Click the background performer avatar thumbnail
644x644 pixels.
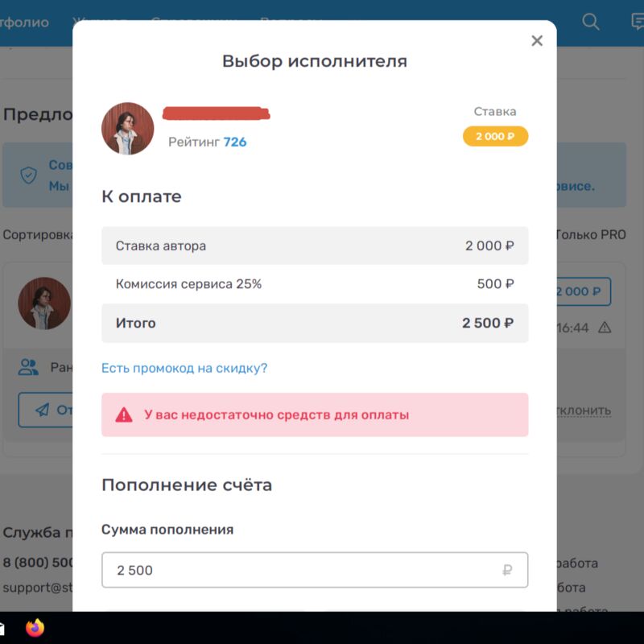click(x=44, y=303)
